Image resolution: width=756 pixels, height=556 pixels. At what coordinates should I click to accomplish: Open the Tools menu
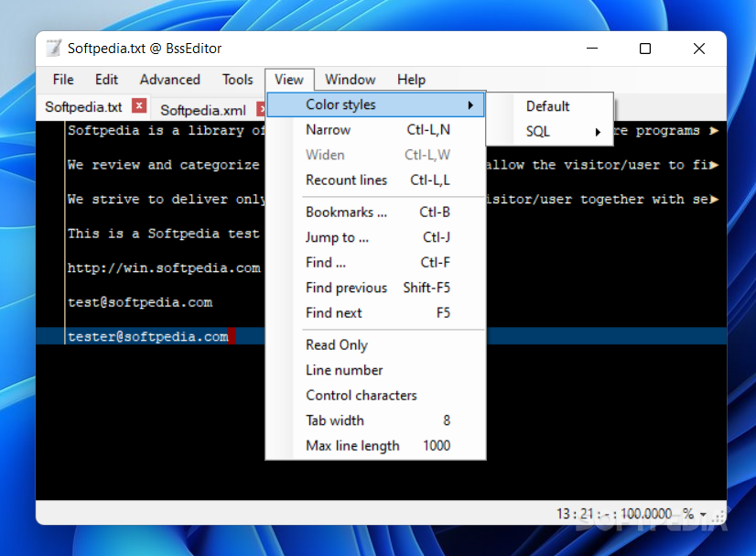(x=237, y=79)
